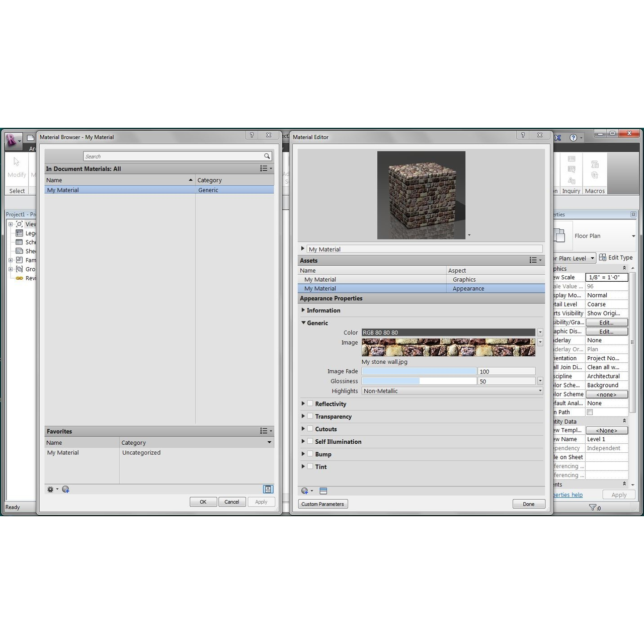Image resolution: width=644 pixels, height=644 pixels.
Task: Click the material library gear icon
Action: 51,490
